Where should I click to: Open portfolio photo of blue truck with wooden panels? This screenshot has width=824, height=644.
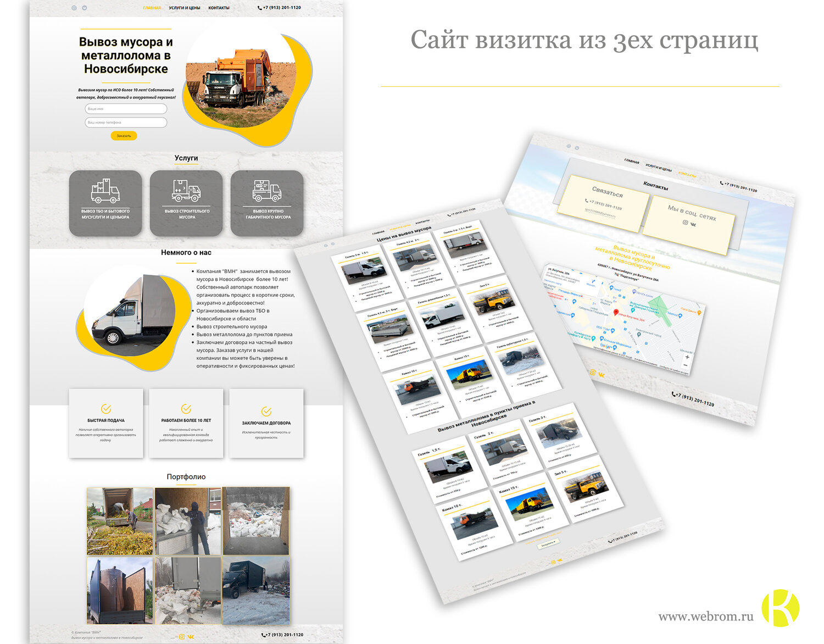(x=120, y=590)
